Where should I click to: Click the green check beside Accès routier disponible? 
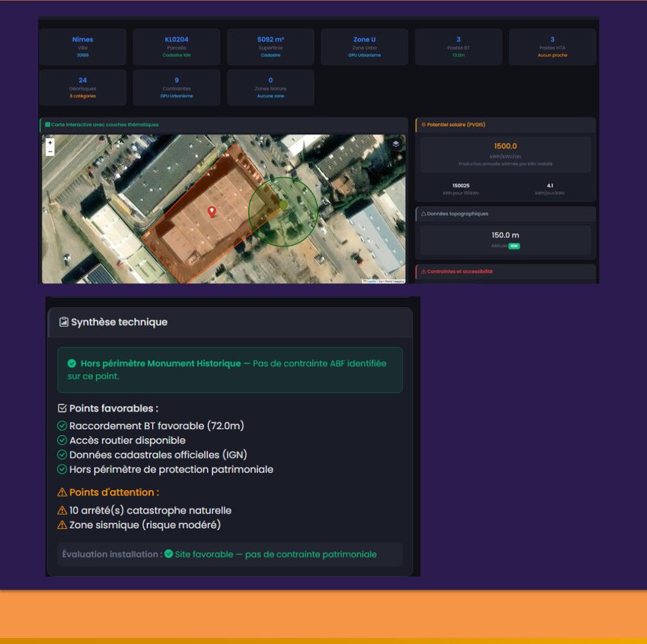tap(62, 440)
